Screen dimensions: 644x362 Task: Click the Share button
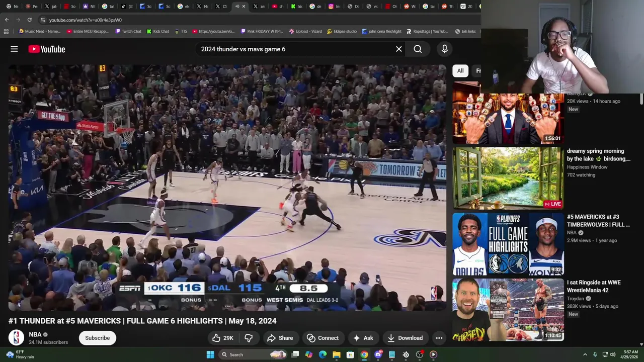[x=280, y=338]
